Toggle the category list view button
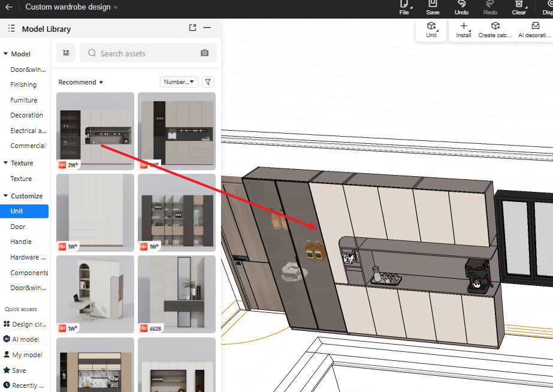 (66, 53)
